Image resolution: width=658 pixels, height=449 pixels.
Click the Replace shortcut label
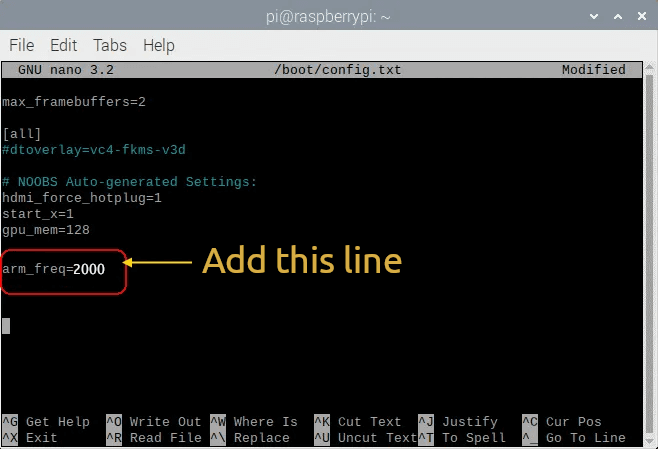click(x=261, y=438)
